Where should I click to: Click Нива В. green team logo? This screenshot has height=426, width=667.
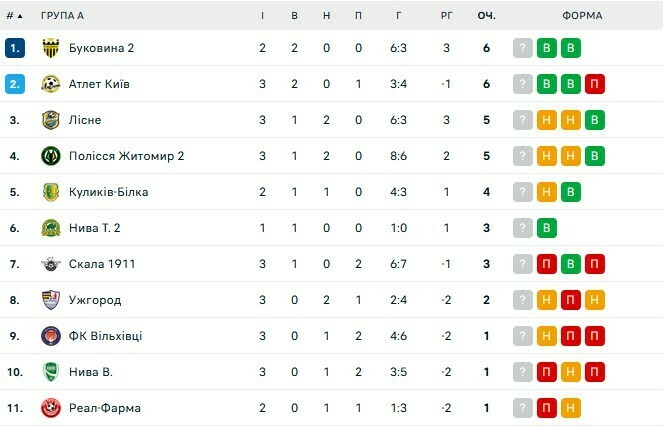[51, 372]
